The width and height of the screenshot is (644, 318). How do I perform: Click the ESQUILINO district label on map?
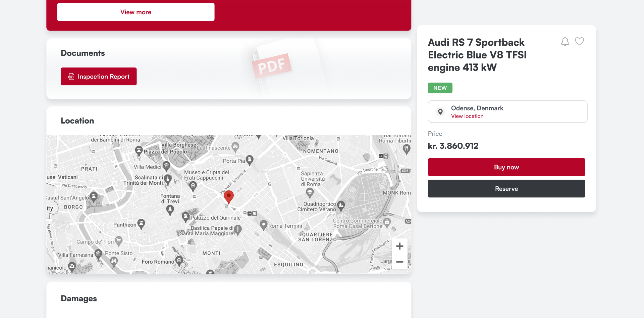point(289,265)
